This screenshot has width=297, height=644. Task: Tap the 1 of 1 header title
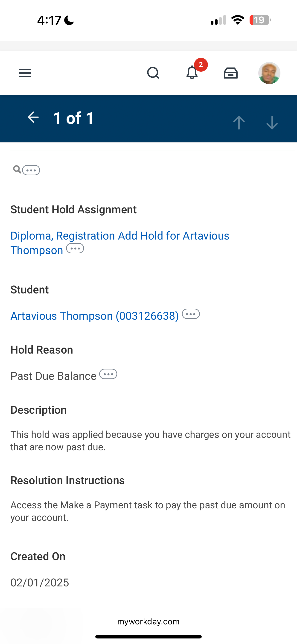[x=73, y=118]
